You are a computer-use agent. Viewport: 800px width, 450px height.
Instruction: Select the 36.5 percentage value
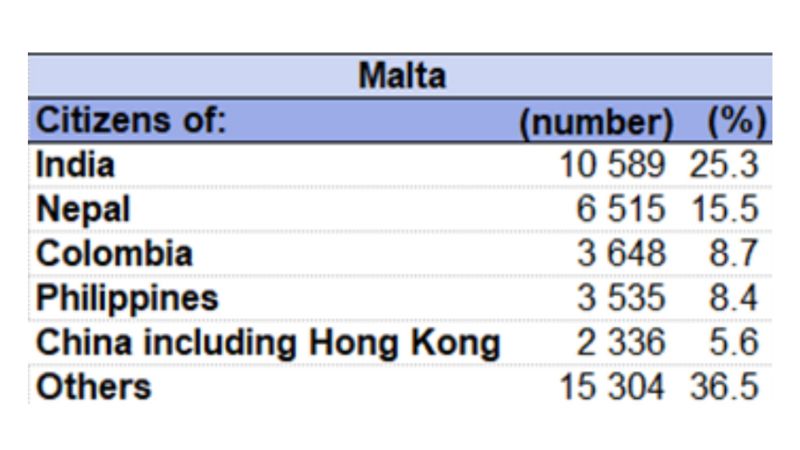click(x=724, y=387)
